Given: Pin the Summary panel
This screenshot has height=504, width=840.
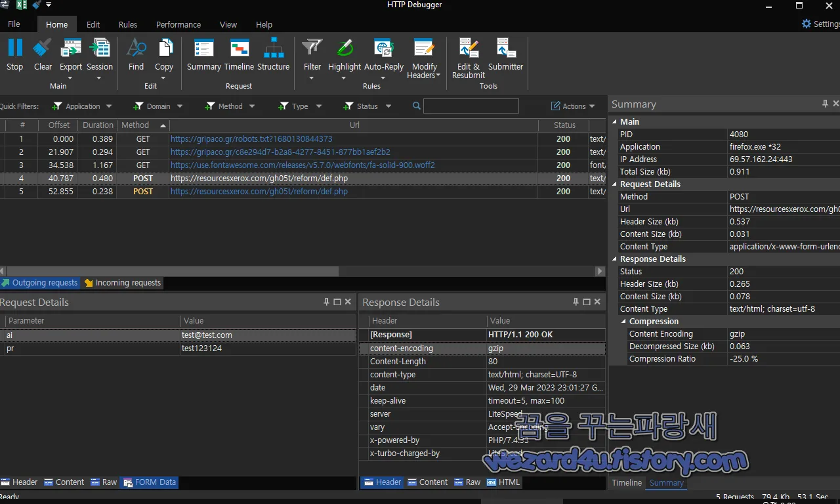Looking at the screenshot, I should [x=825, y=104].
